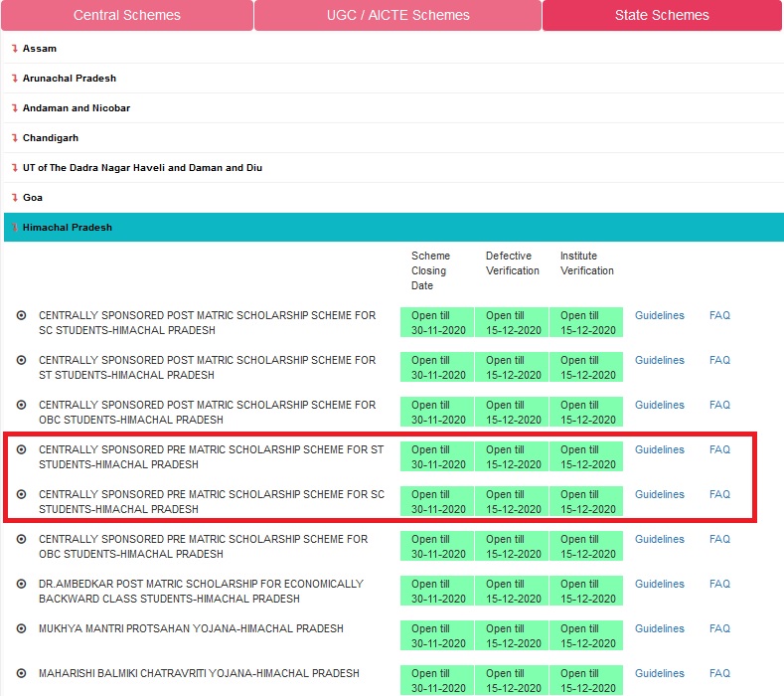The height and width of the screenshot is (696, 784).
Task: Select bullet for Post Matric SC Students scheme
Action: click(21, 316)
